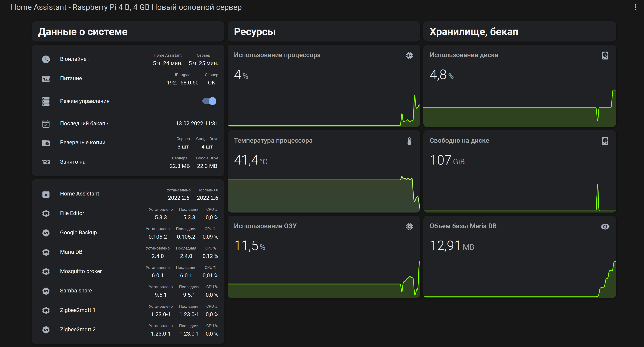Open the 11,5 % RAM usage value
Image resolution: width=644 pixels, height=347 pixels.
coord(249,246)
